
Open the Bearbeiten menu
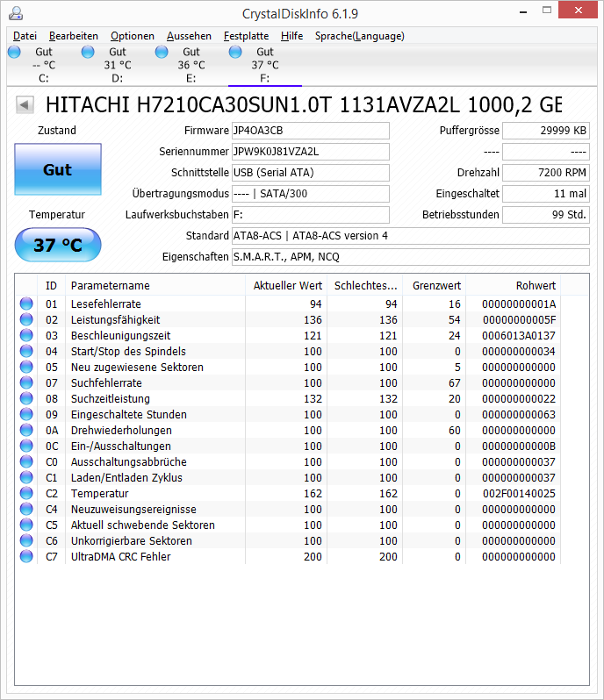(x=74, y=36)
